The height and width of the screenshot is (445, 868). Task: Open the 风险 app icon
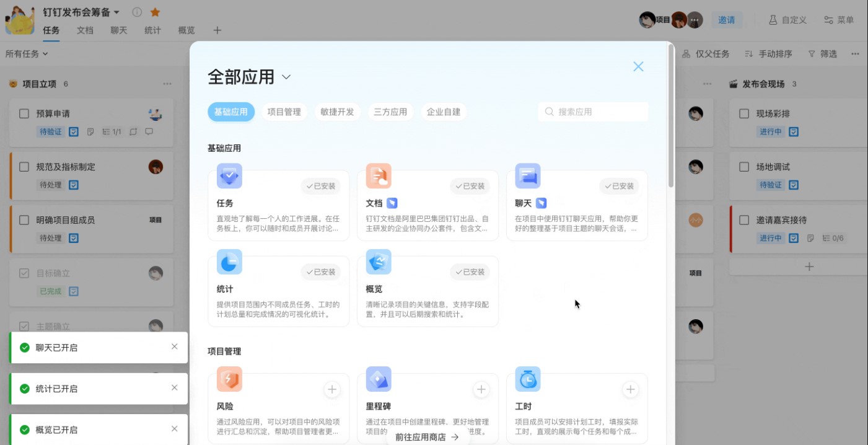point(229,379)
